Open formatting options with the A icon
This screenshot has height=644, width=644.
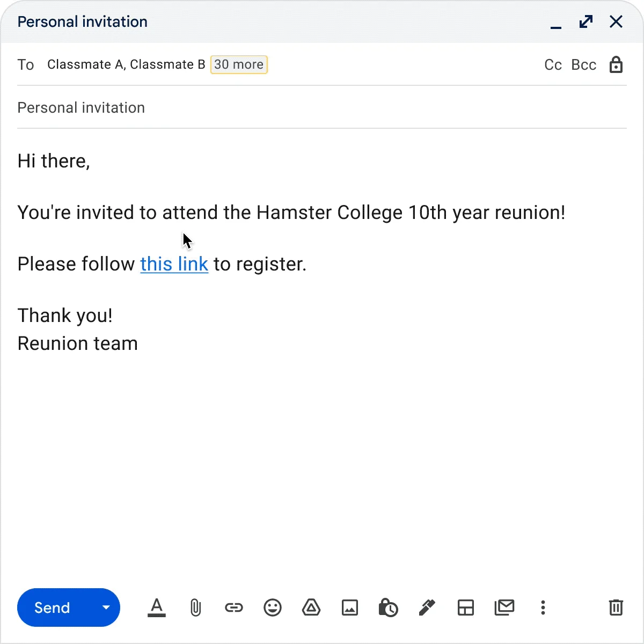[x=156, y=608]
